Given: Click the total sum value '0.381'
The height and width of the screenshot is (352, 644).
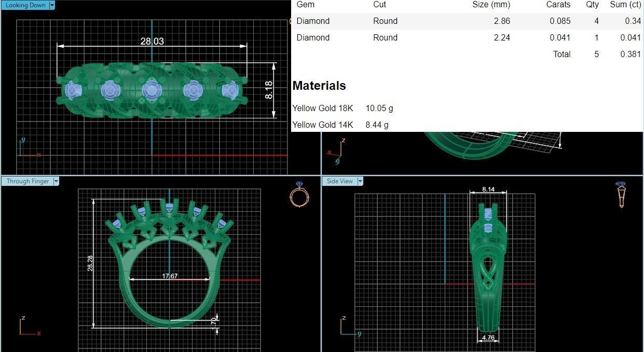Looking at the screenshot, I should (x=631, y=54).
